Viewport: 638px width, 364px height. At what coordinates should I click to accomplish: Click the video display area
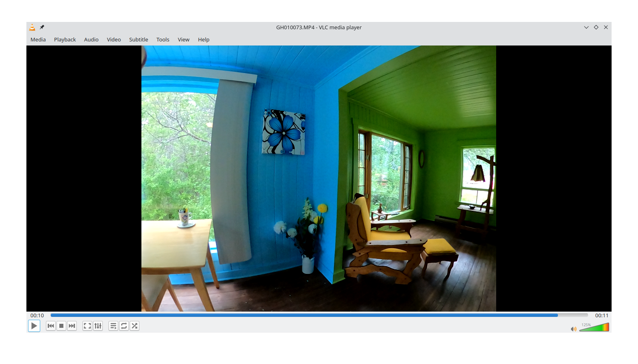(x=319, y=178)
